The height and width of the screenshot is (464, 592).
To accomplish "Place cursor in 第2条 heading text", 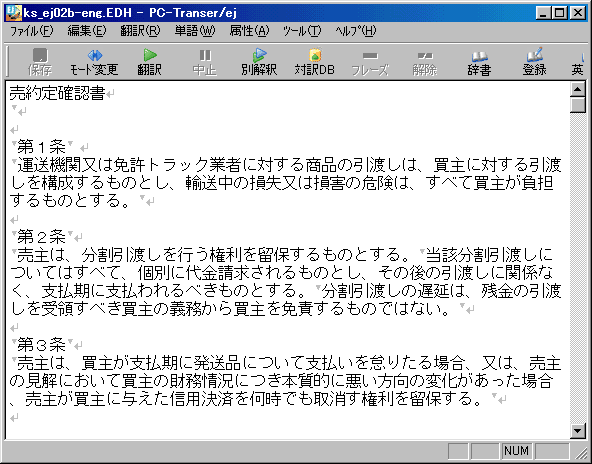I will tap(42, 237).
